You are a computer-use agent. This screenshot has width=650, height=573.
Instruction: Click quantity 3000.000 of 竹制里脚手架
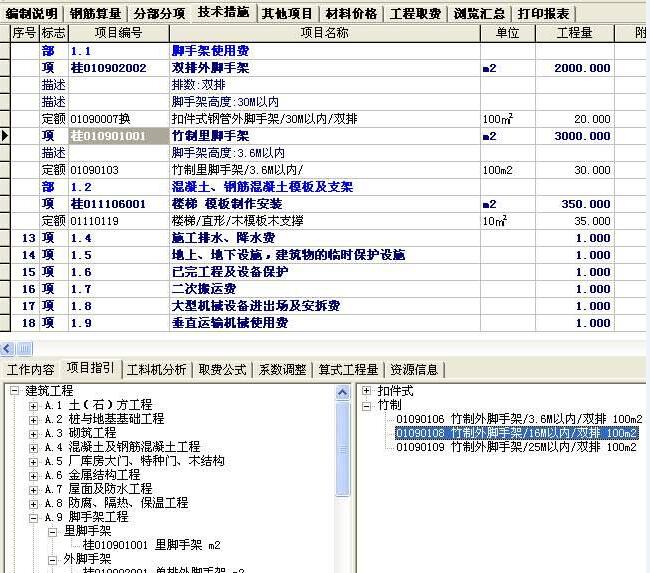pos(582,136)
